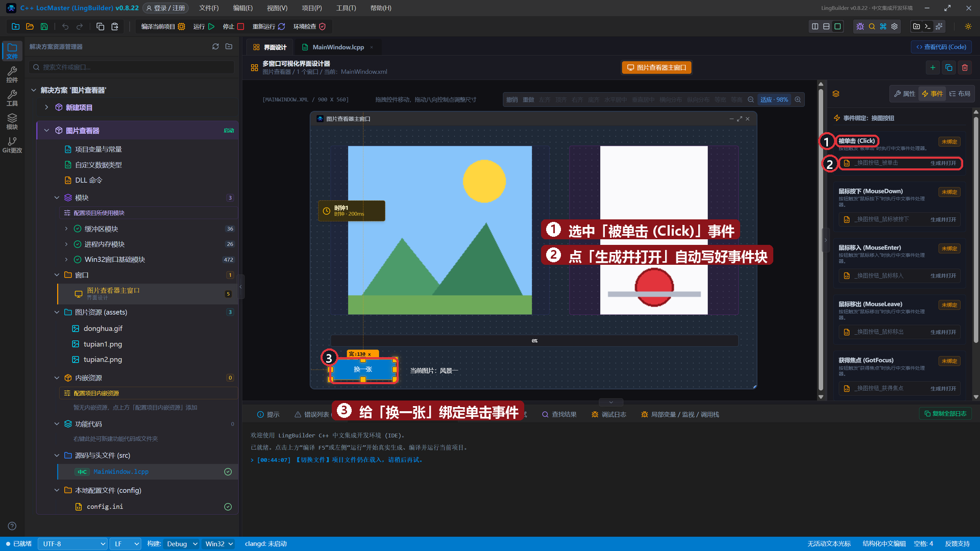Click the 搜索文件或窗口 search field
Viewport: 980px width, 551px height.
(x=132, y=67)
